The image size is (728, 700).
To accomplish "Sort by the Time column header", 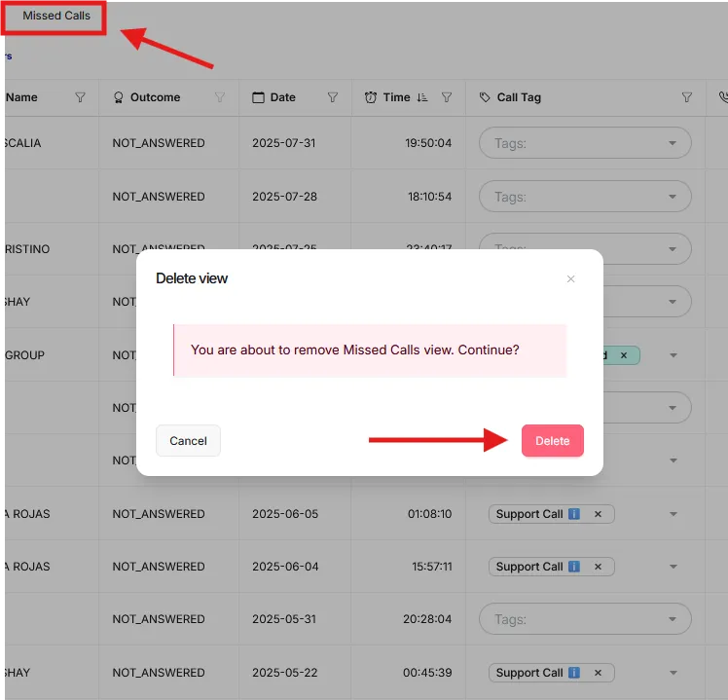I will [x=396, y=97].
